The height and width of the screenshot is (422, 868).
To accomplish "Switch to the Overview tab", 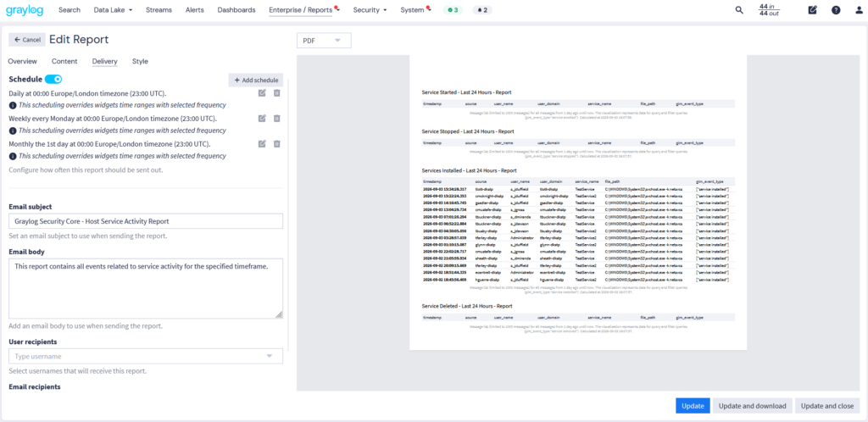I will [x=22, y=61].
